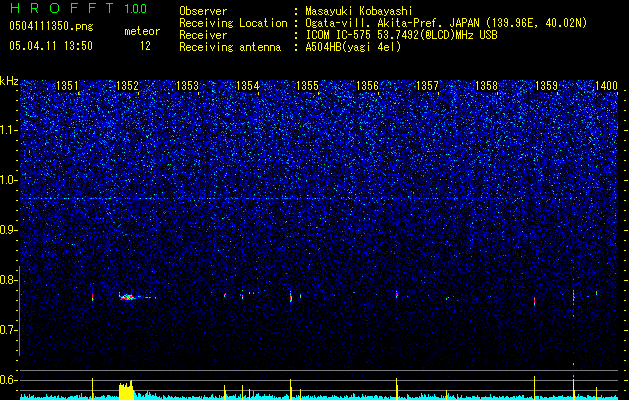
Task: Select the file name 0504111350.png
Action: [x=51, y=27]
